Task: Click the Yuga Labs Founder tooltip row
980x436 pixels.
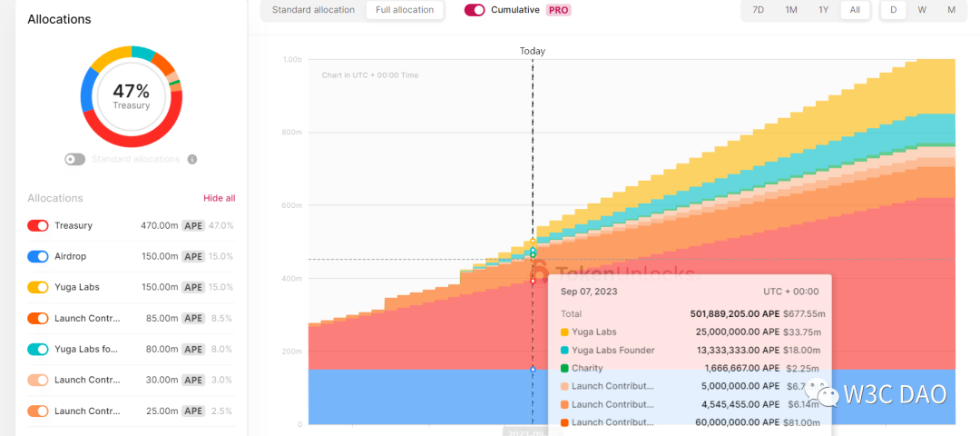Action: point(690,351)
